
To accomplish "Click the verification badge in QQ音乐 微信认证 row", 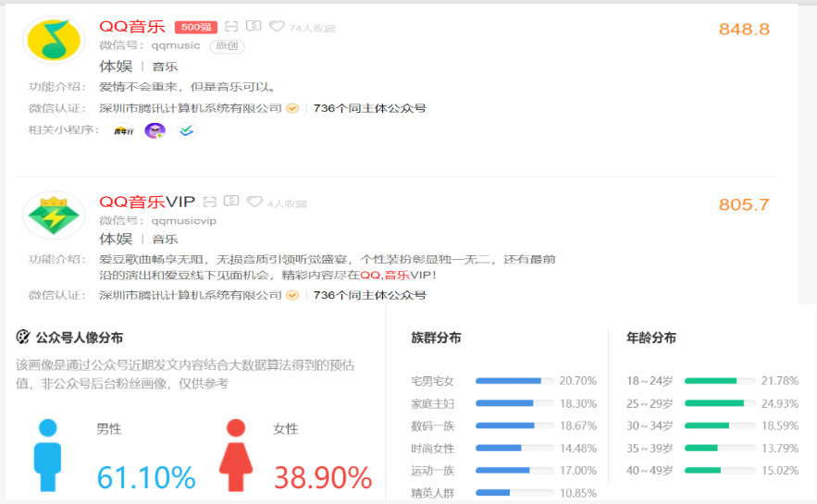I will [x=292, y=108].
